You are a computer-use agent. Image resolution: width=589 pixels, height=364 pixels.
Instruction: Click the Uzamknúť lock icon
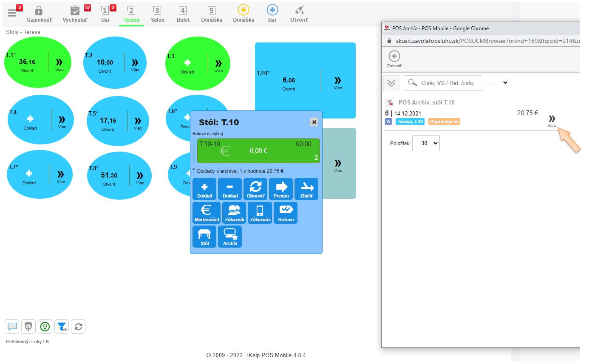(39, 14)
